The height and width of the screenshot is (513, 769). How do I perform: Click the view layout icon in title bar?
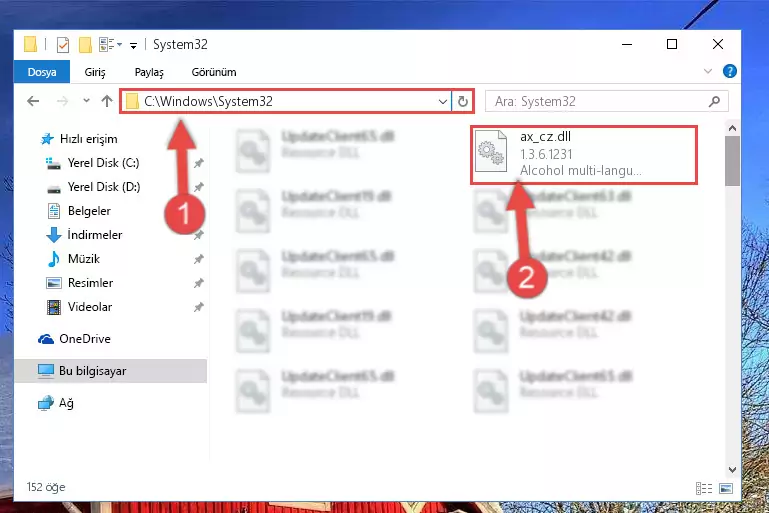(107, 45)
